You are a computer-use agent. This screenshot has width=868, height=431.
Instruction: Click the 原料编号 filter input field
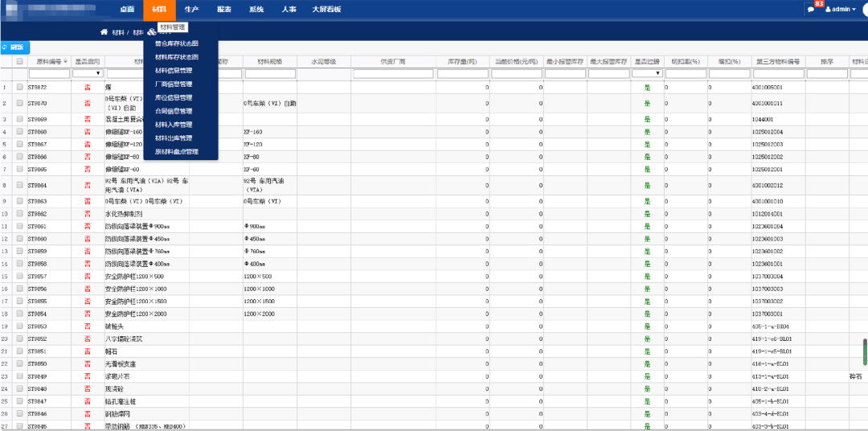pos(48,73)
